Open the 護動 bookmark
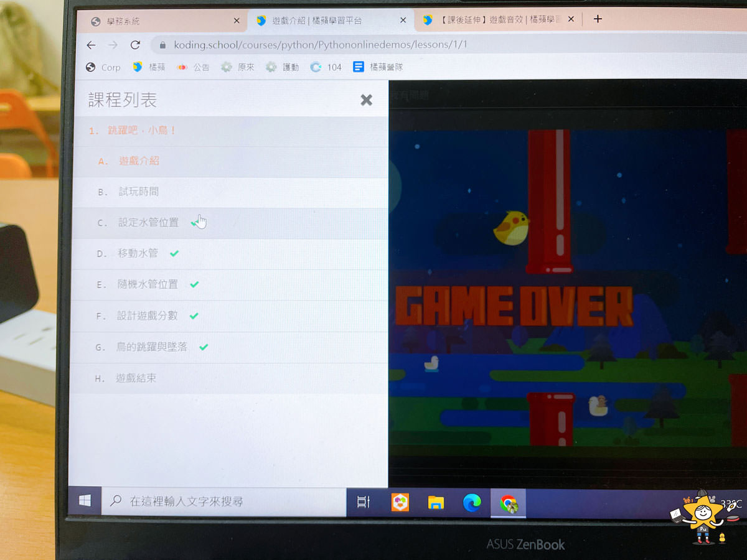Screen dimensions: 747x560 pyautogui.click(x=283, y=67)
